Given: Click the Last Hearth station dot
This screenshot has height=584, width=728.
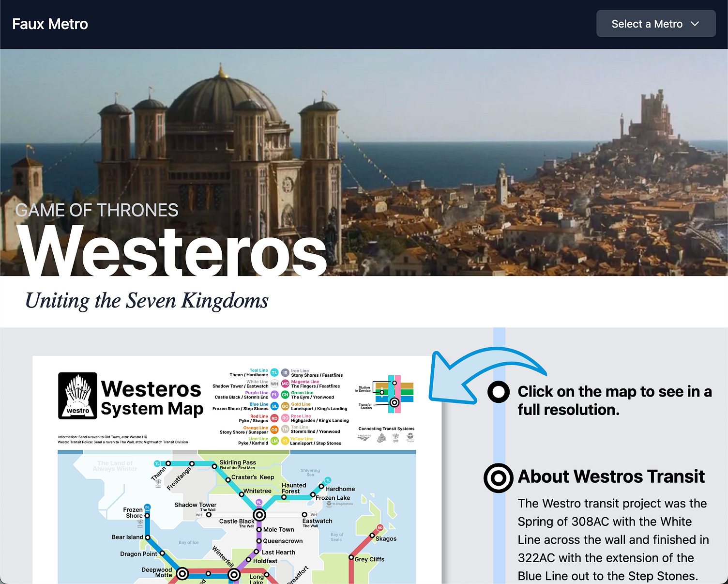Looking at the screenshot, I should pyautogui.click(x=257, y=552).
